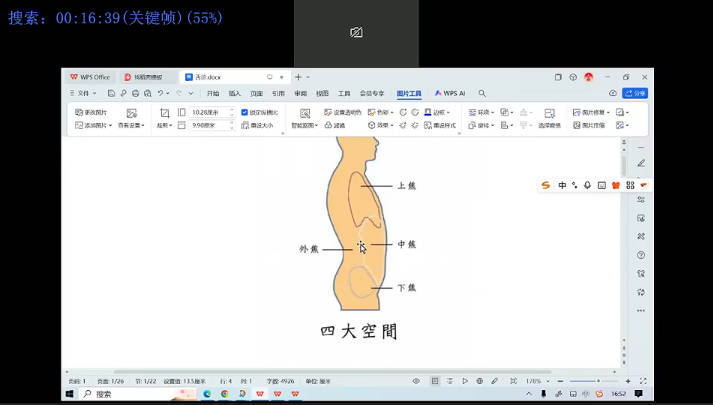Click the Windows taskbar search box
Screen dimensions: 713x405
[130, 394]
